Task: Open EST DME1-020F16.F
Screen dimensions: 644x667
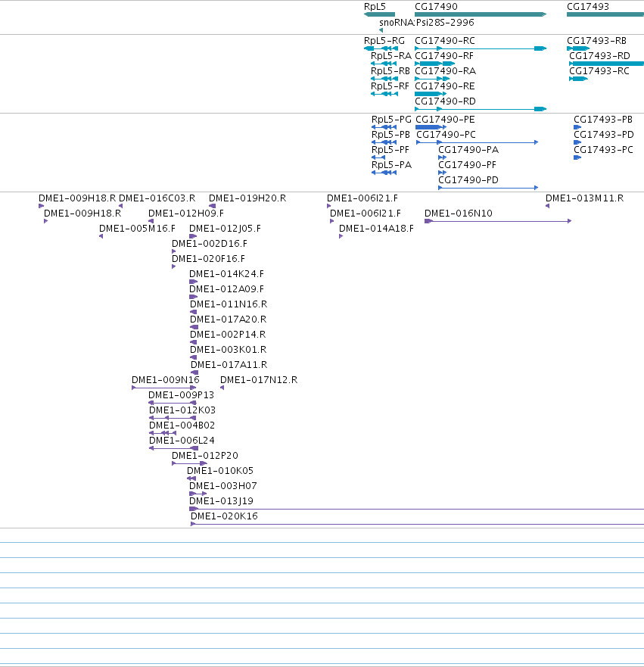Action: pyautogui.click(x=173, y=266)
